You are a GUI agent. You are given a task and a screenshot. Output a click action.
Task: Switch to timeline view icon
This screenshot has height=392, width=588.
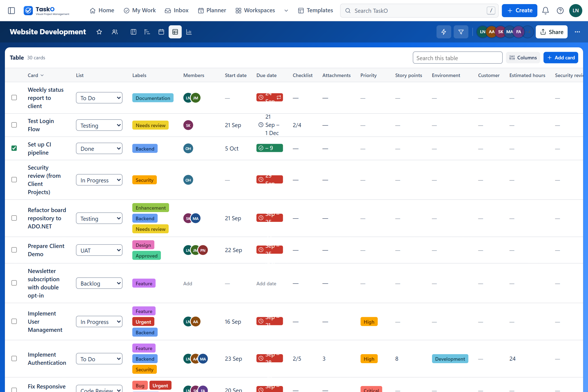coord(147,32)
